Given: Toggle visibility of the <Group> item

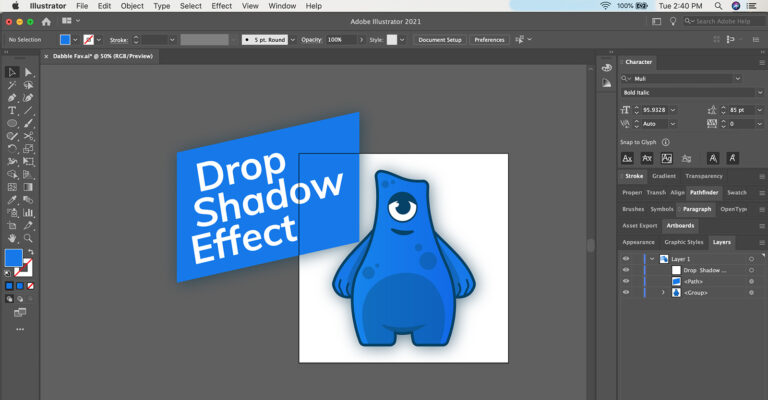Looking at the screenshot, I should [626, 293].
